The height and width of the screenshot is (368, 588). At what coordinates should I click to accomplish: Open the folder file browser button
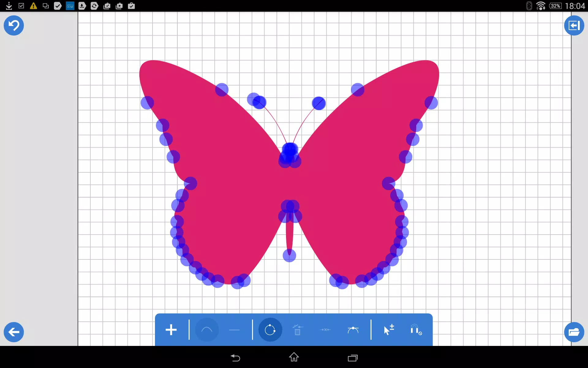pos(574,332)
